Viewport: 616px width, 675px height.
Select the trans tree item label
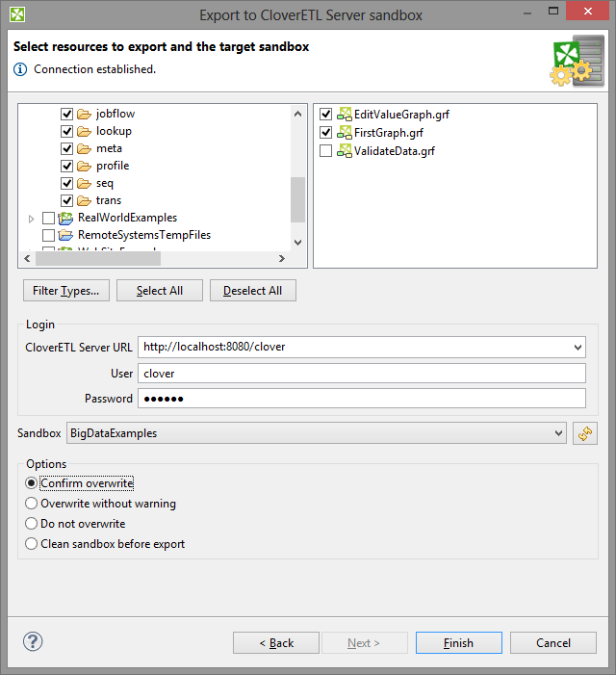109,200
